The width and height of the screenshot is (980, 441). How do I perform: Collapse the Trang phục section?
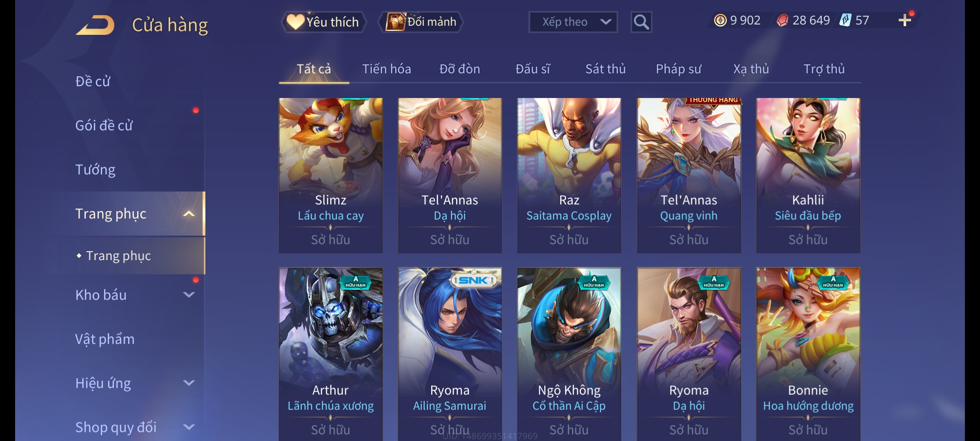[189, 214]
